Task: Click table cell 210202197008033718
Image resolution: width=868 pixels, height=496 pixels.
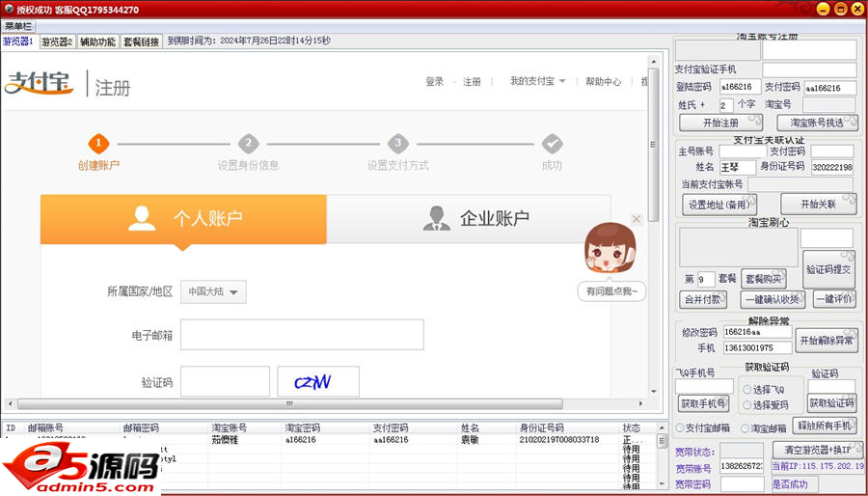Action: coord(559,439)
